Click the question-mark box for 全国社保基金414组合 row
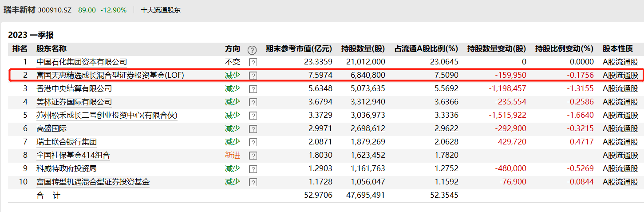 point(253,156)
